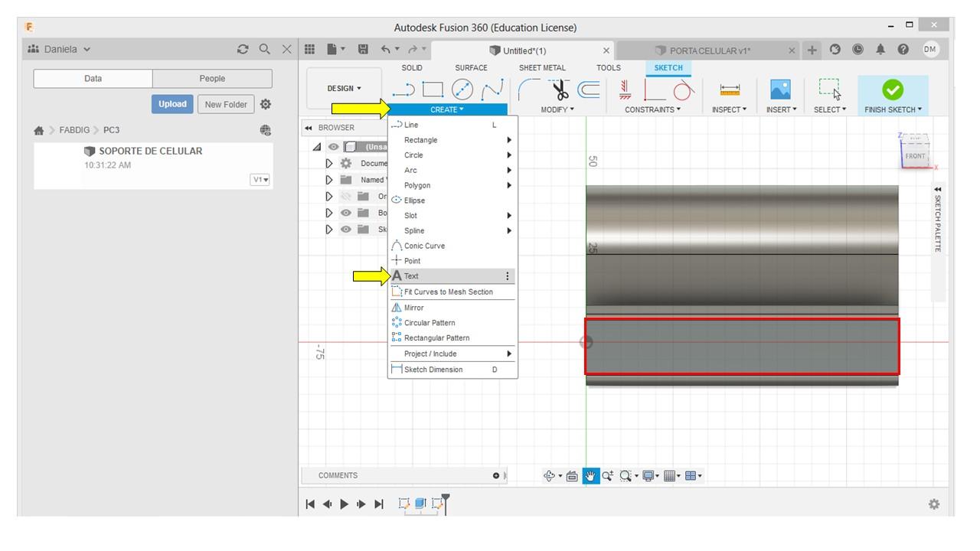Go to the FABDIG breadcrumb link

coord(75,131)
